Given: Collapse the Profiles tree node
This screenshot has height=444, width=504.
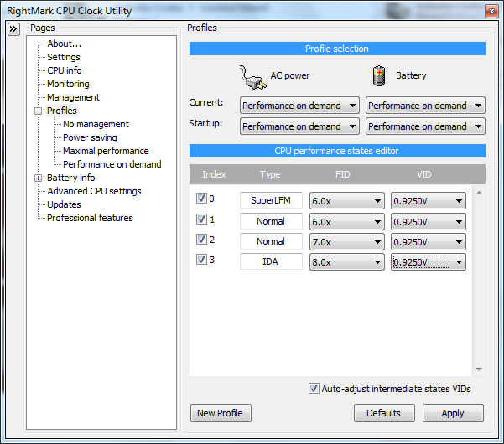Looking at the screenshot, I should 39,111.
